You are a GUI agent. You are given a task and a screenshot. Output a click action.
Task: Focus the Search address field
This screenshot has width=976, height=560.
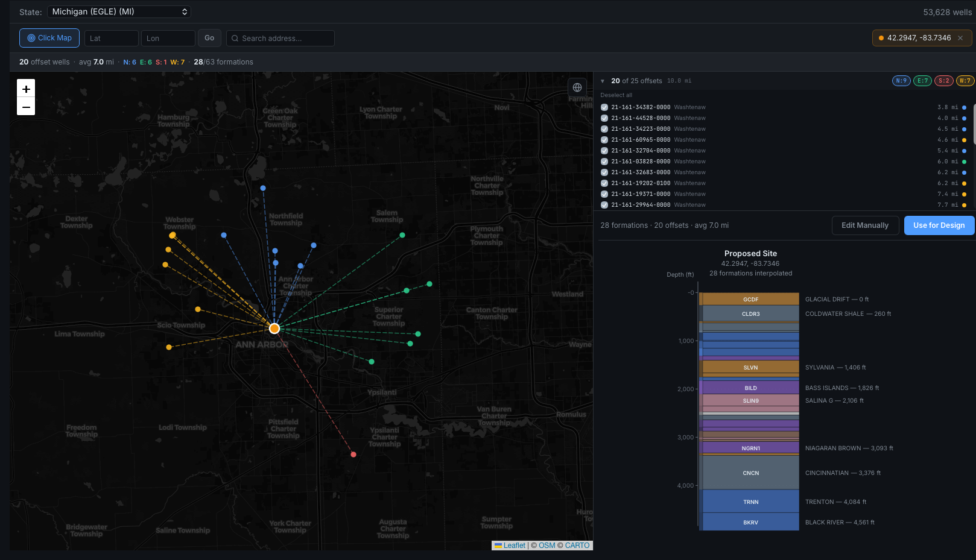(x=280, y=38)
